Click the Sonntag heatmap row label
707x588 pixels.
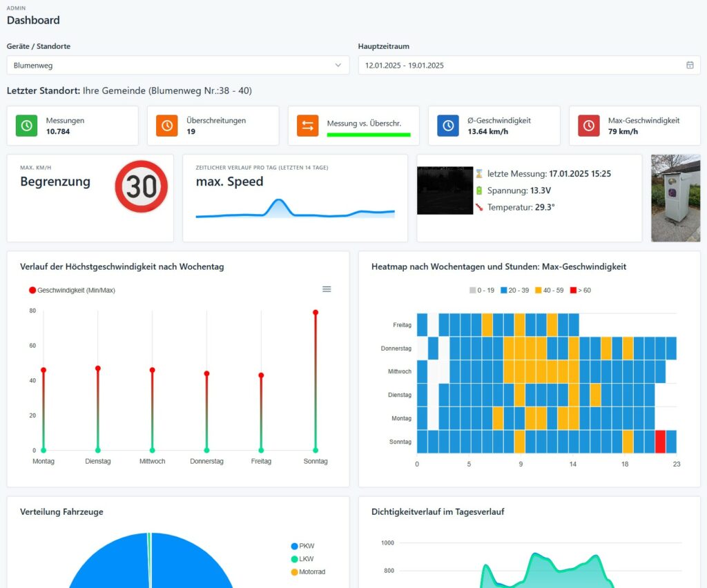point(400,442)
